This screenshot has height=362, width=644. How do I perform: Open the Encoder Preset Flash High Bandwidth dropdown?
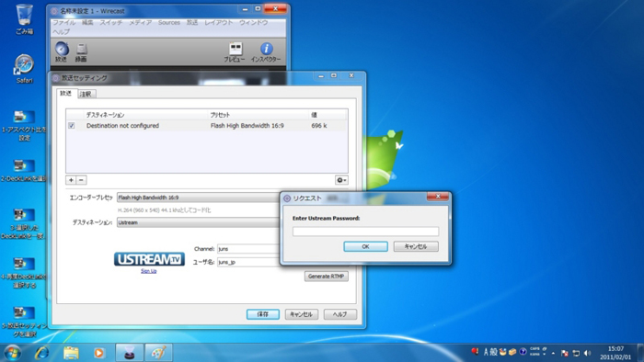(198, 198)
